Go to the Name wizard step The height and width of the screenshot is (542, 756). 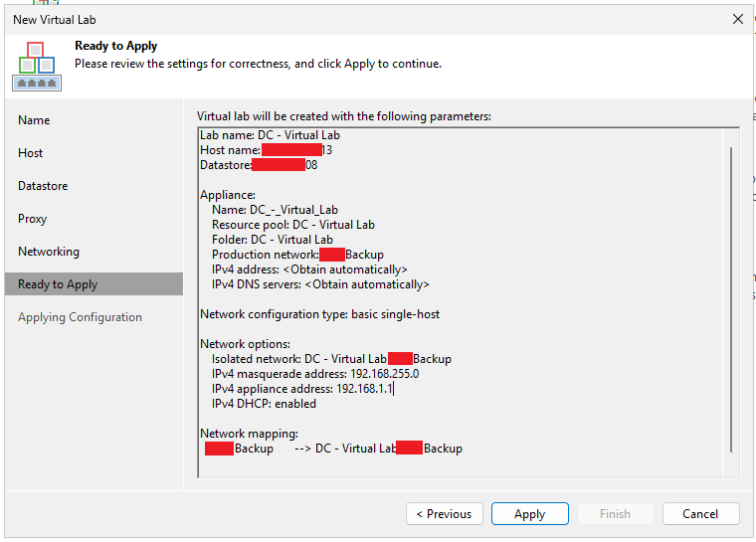34,120
